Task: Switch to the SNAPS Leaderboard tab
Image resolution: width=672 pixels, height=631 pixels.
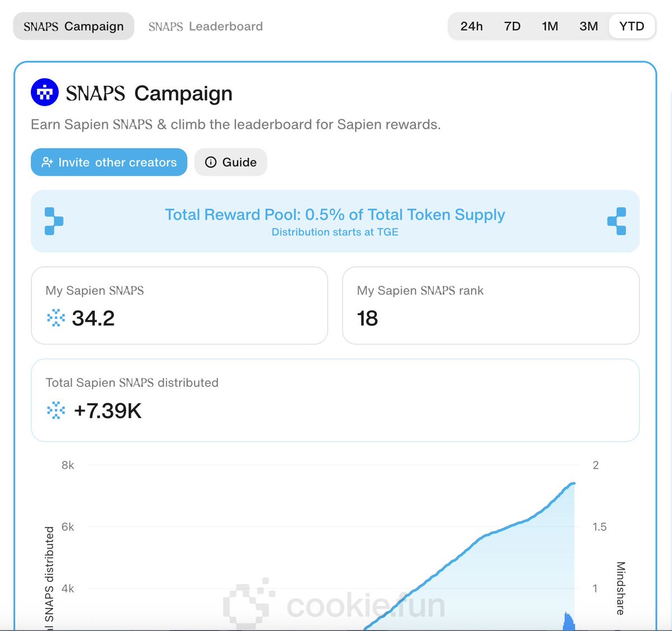Action: pos(206,26)
